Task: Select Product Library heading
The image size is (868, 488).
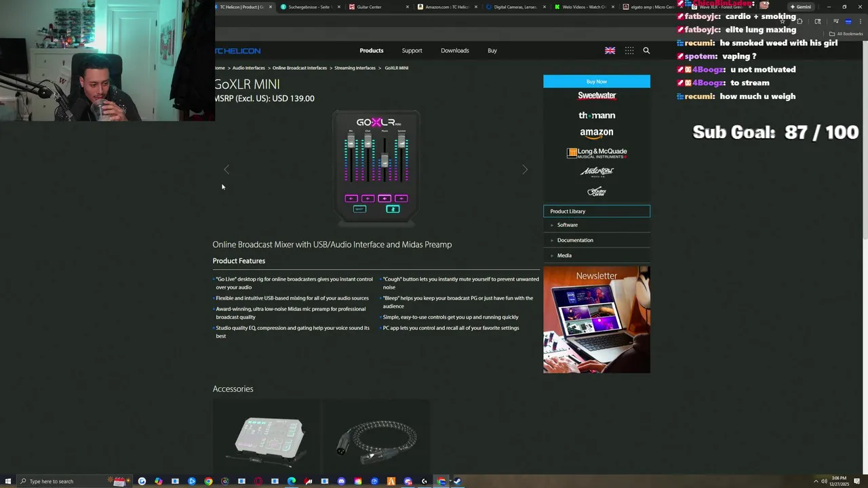Action: click(597, 211)
